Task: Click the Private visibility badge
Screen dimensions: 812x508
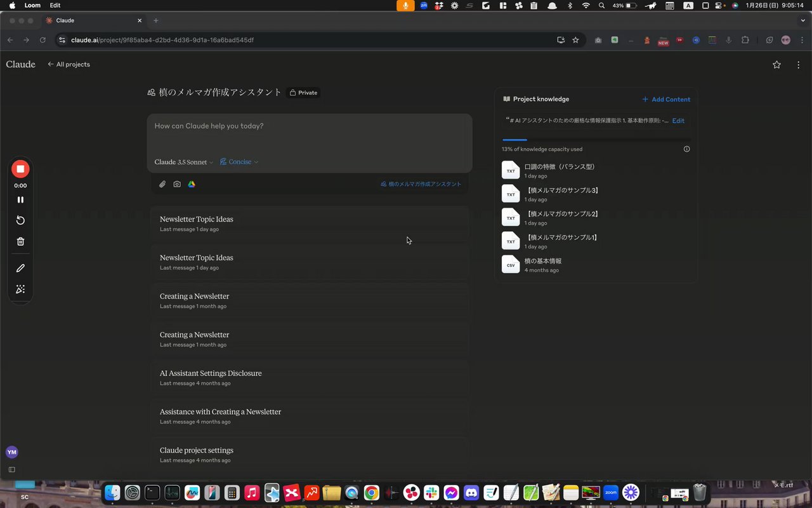Action: pyautogui.click(x=304, y=93)
